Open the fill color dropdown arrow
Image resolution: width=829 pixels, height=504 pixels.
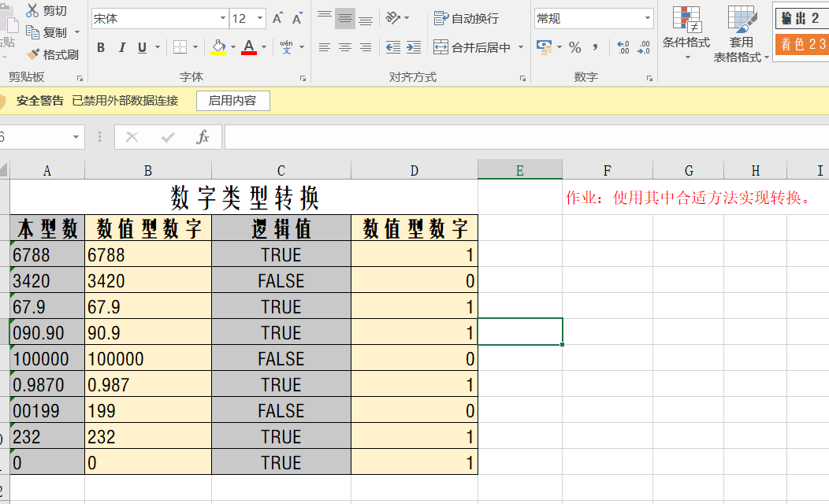coord(233,47)
